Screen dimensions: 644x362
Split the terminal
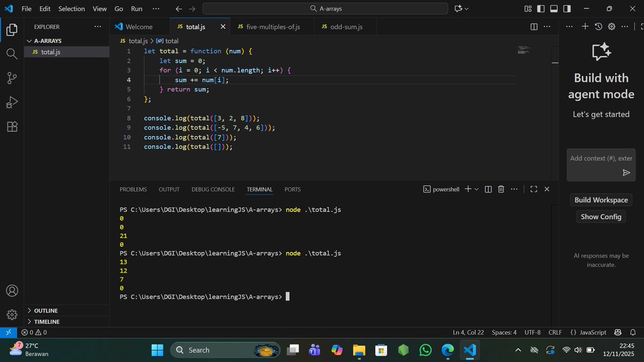click(x=487, y=189)
